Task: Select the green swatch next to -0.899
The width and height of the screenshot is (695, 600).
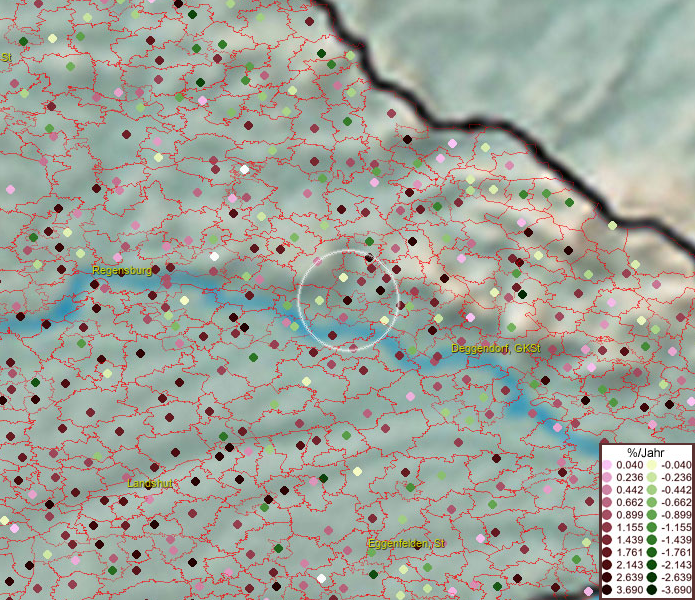Action: pyautogui.click(x=652, y=515)
